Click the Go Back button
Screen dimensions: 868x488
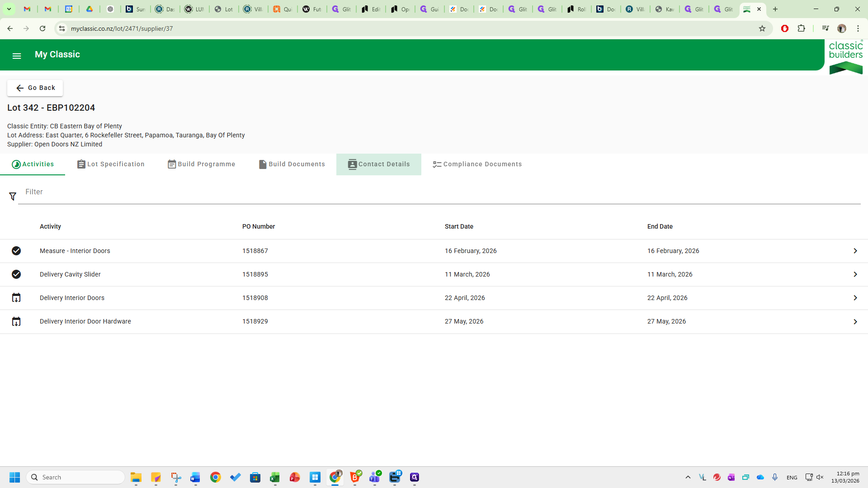35,88
